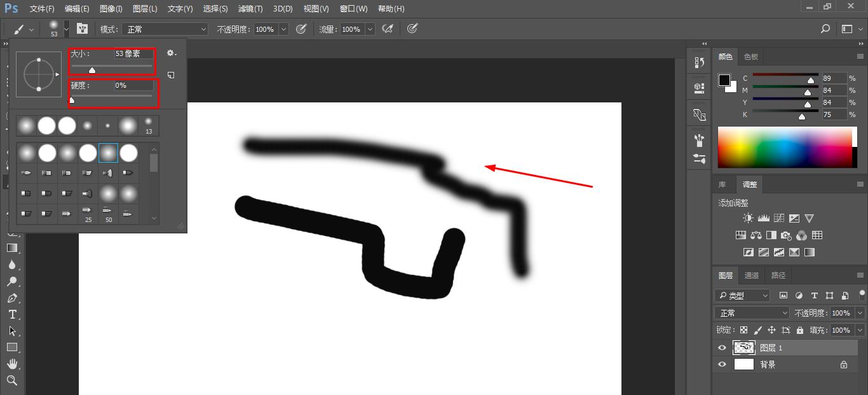Open the 模式 blend mode dropdown
The image size is (868, 395).
[166, 29]
